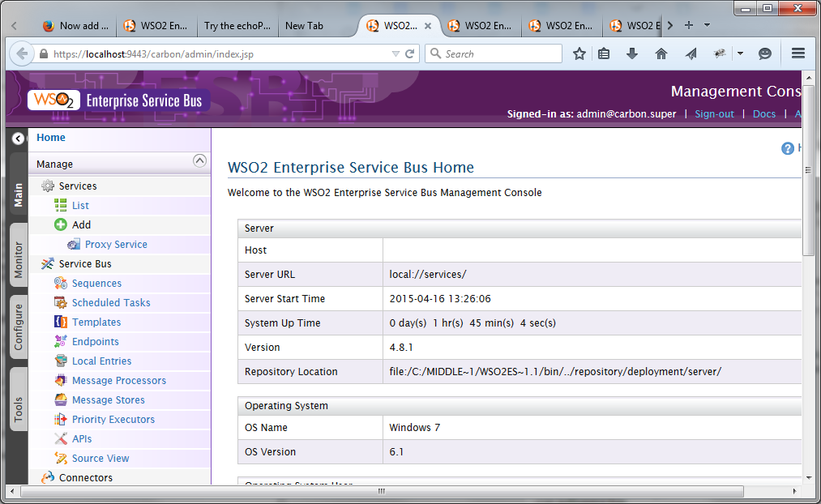Open the Services List link
This screenshot has width=821, height=504.
pos(80,205)
